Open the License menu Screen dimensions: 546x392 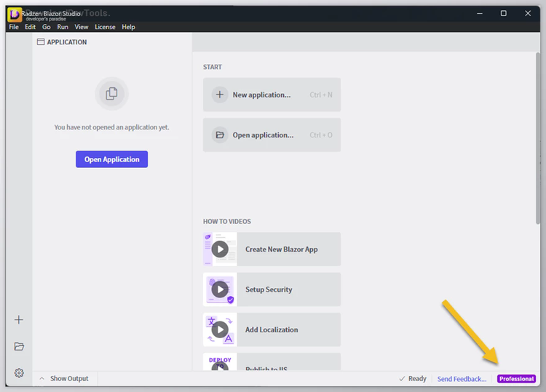(x=105, y=27)
